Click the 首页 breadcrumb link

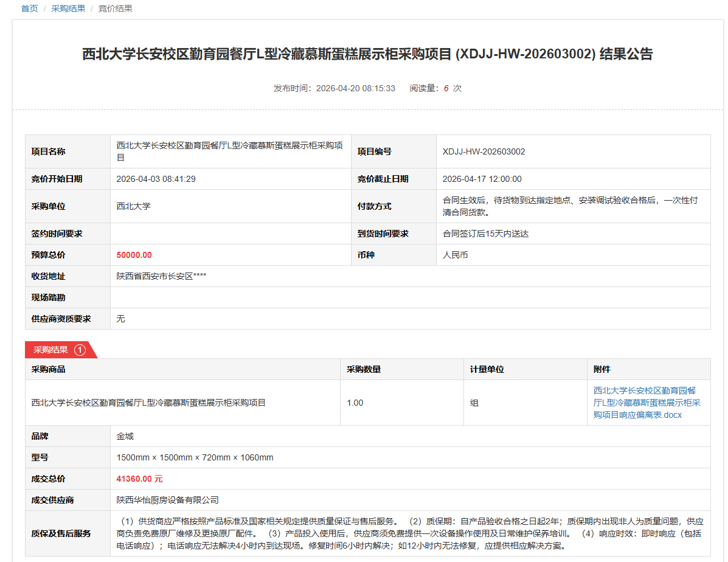click(29, 9)
